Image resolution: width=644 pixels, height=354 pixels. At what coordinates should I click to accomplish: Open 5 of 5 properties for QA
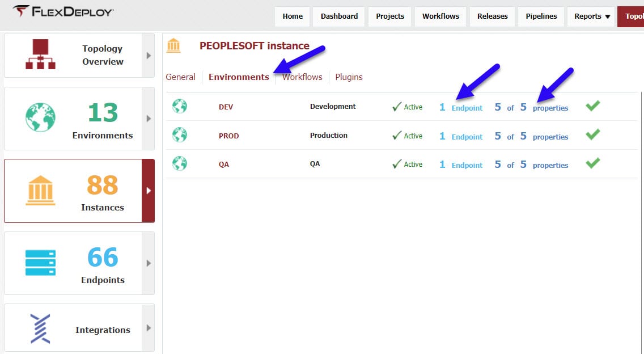(x=531, y=165)
